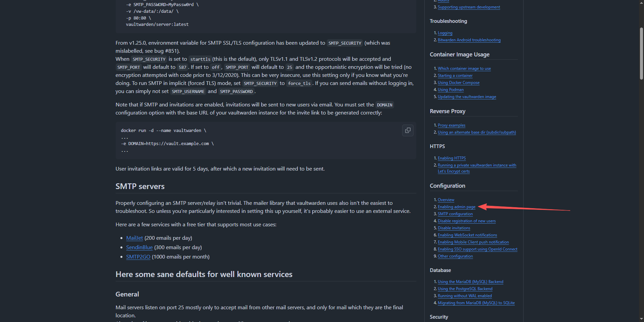Open the Configuration Overview link
This screenshot has height=322, width=644.
(x=446, y=200)
